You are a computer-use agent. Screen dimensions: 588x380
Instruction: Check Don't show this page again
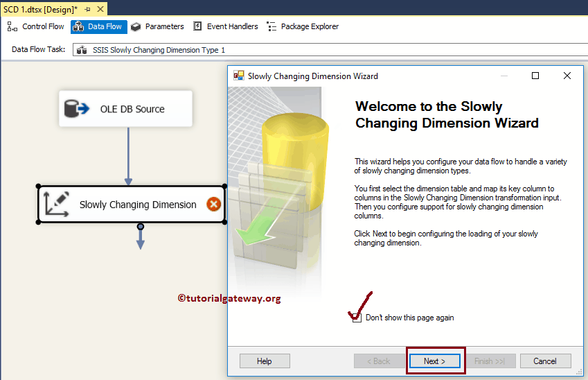coord(357,318)
